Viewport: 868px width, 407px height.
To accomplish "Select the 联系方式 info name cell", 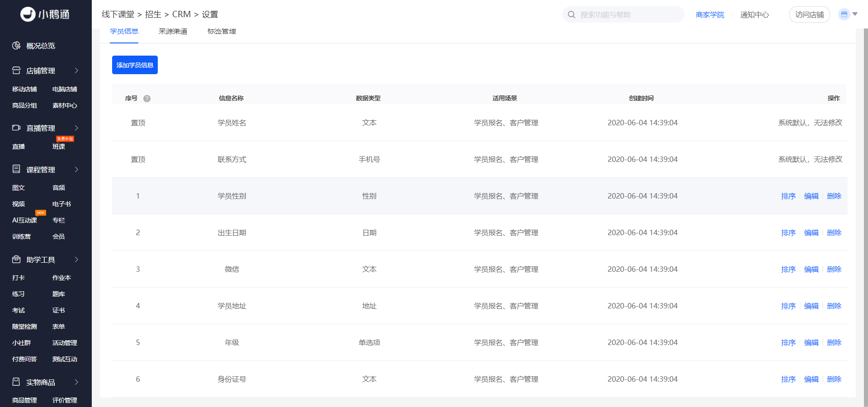I will click(x=232, y=159).
